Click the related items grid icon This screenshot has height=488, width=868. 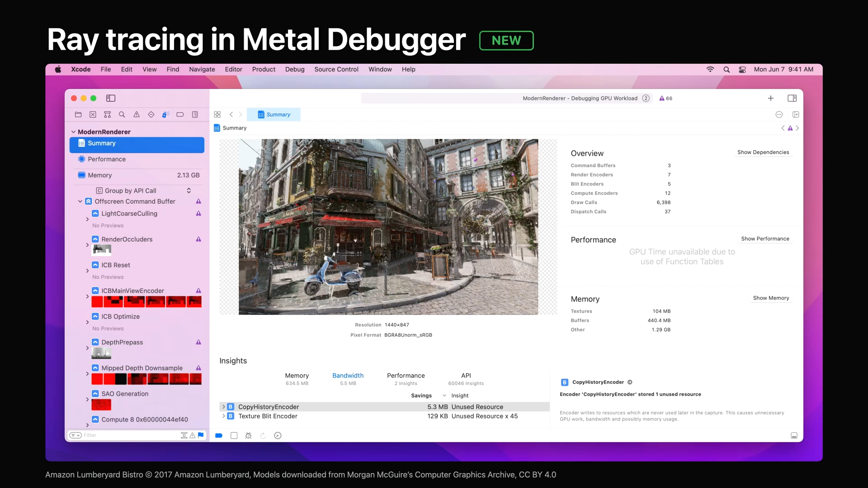(x=217, y=115)
